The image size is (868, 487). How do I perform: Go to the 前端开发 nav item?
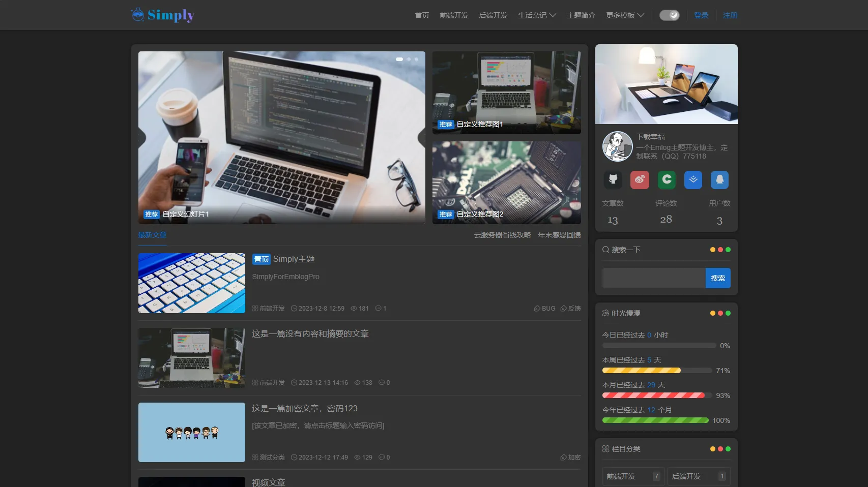454,15
